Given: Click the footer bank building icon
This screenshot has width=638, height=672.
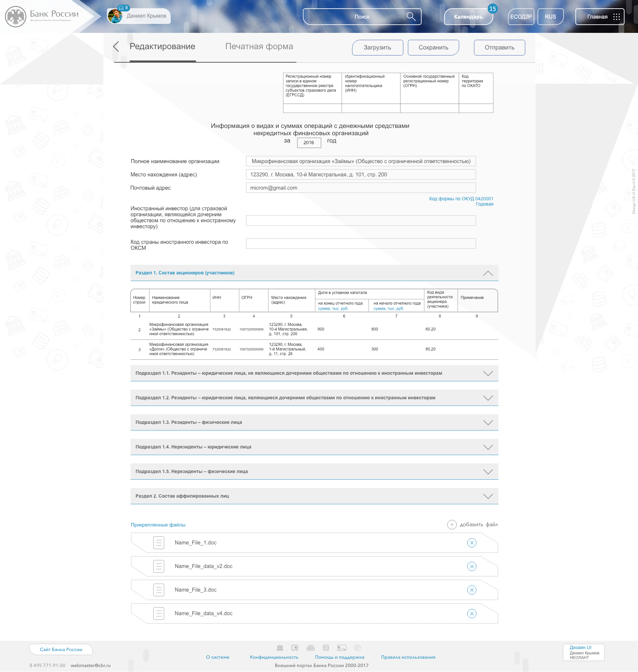Looking at the screenshot, I should point(280,648).
